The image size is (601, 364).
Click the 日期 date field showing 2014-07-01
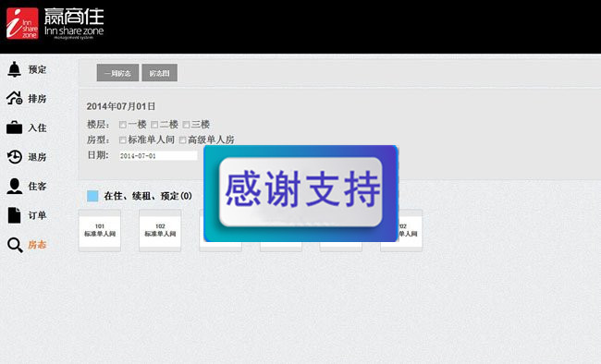(158, 155)
